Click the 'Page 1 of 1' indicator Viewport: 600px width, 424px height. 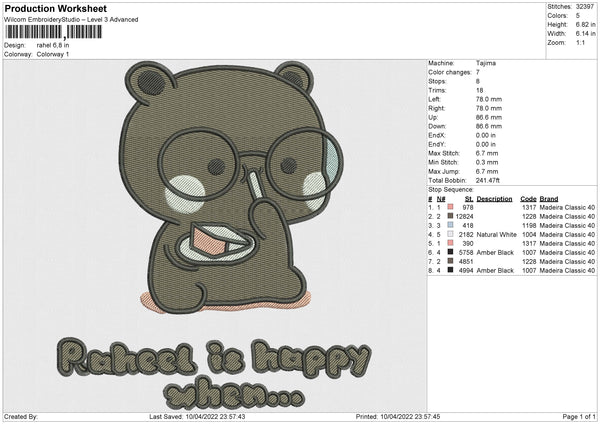(579, 416)
